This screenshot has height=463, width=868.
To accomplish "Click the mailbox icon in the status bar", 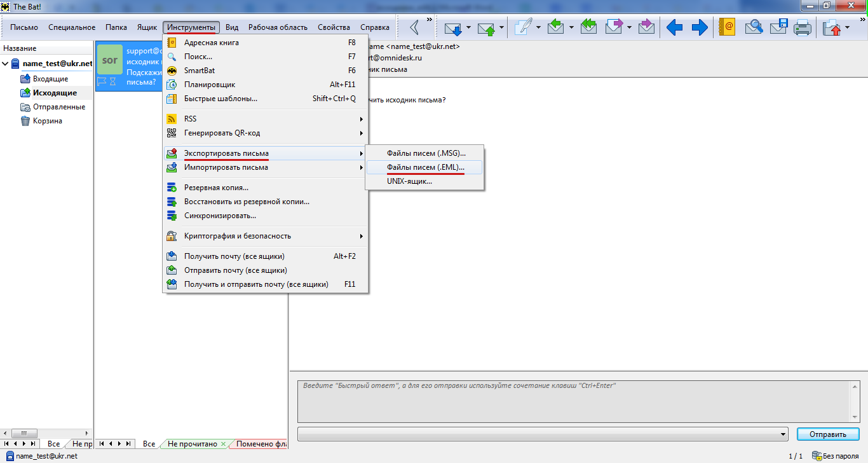I will point(10,456).
